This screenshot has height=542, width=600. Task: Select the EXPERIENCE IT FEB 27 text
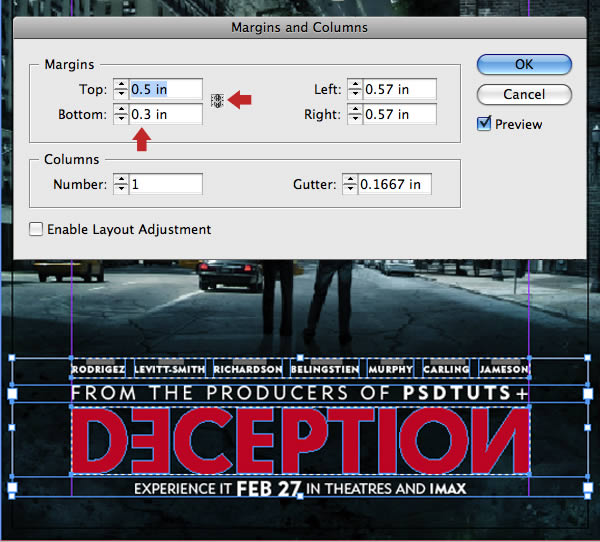tap(300, 489)
